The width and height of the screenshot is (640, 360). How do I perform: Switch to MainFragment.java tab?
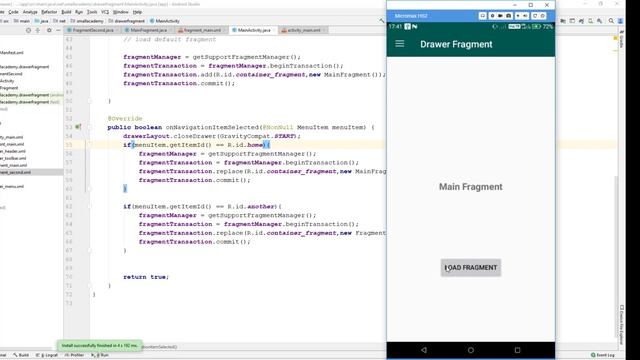[149, 30]
